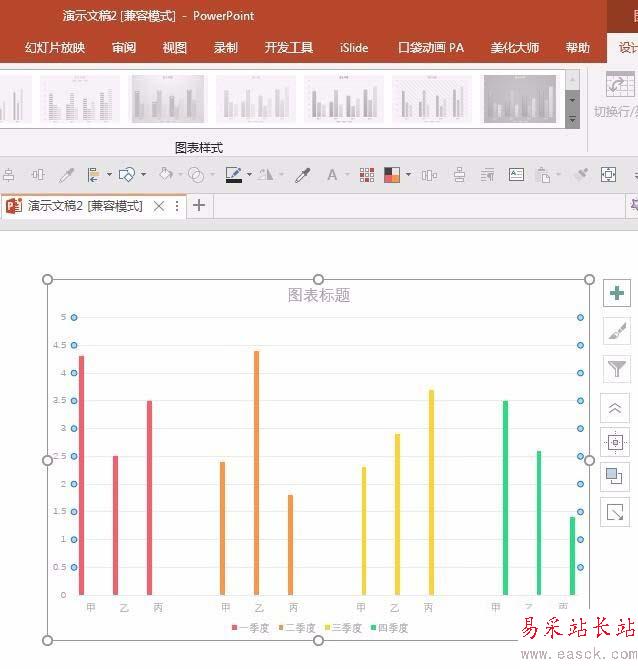Click the diagonal arrow resize button
Screen dimensions: 638x669
click(615, 512)
